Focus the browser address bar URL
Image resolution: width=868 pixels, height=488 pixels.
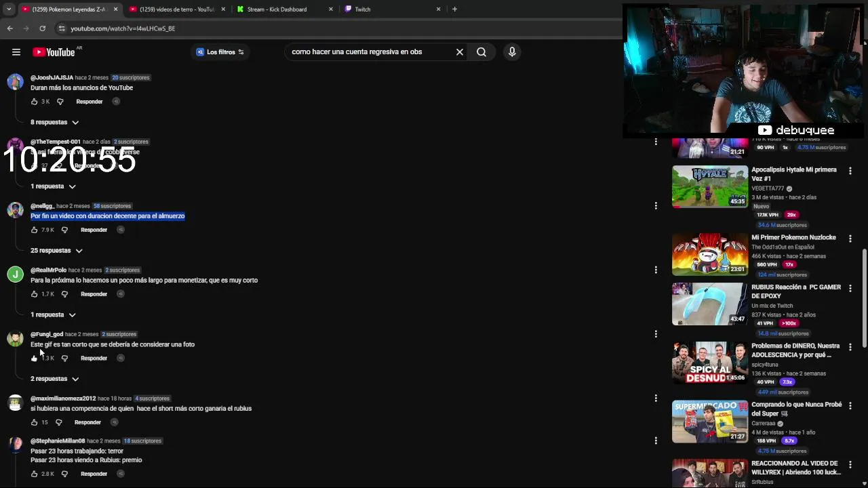(123, 28)
